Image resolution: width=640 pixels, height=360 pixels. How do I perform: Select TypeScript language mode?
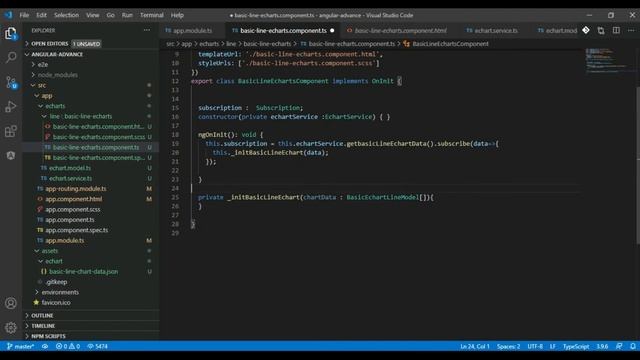point(576,346)
